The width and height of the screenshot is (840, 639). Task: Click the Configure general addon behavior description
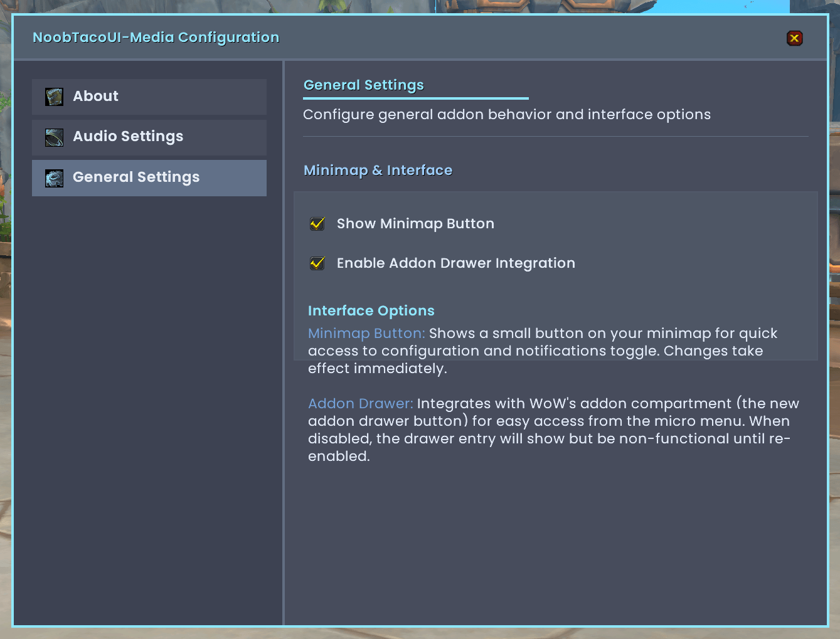[x=507, y=115]
